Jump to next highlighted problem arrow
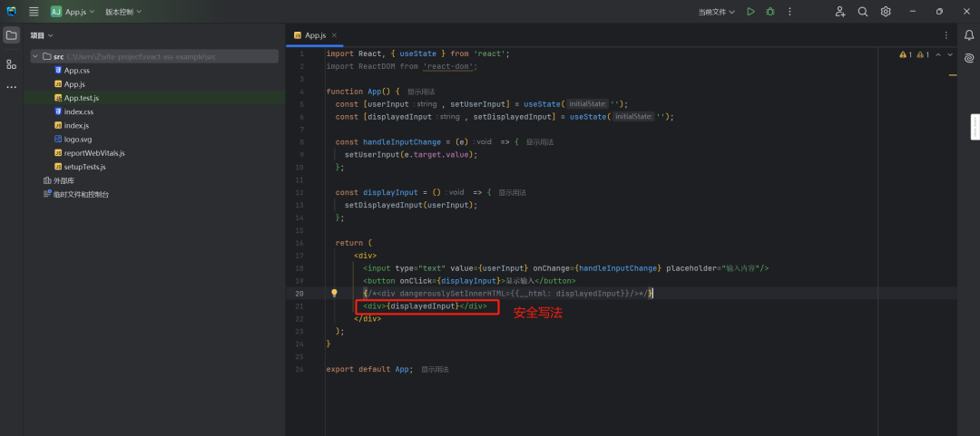The width and height of the screenshot is (980, 436). coord(950,54)
